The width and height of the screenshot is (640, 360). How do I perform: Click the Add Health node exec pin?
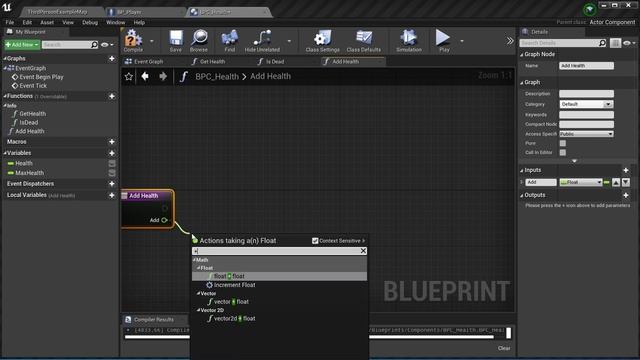[164, 208]
